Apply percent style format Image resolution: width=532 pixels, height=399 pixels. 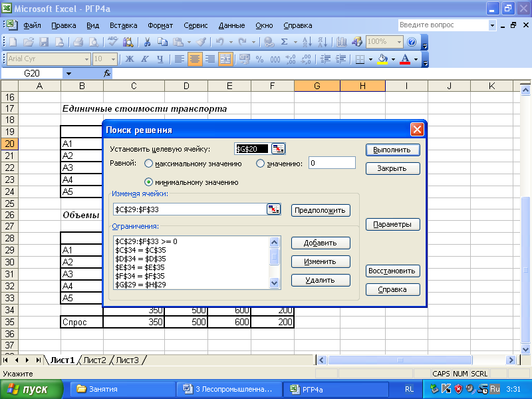click(x=259, y=59)
